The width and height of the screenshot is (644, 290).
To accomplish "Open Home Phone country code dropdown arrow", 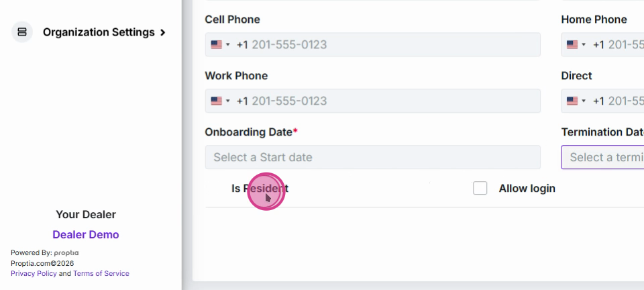I will tap(584, 45).
